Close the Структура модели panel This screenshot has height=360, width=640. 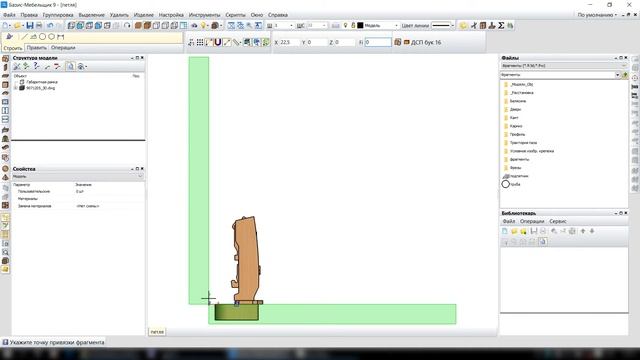(x=142, y=58)
